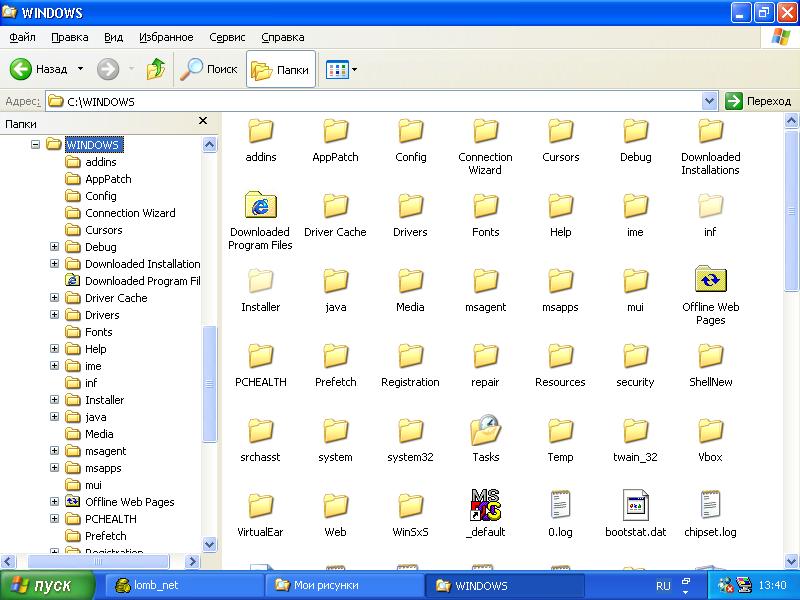Image resolution: width=800 pixels, height=600 pixels.
Task: Expand the Debug node in folder tree
Action: [x=54, y=246]
